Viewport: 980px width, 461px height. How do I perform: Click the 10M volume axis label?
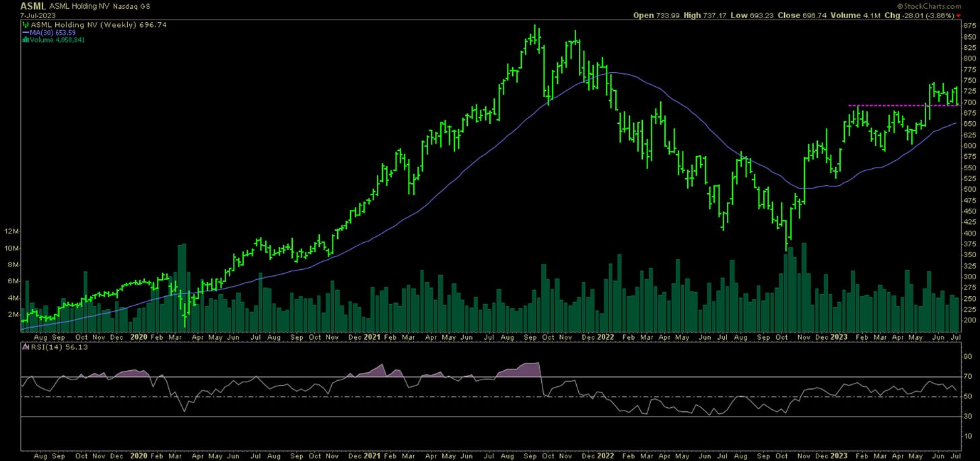tap(10, 248)
